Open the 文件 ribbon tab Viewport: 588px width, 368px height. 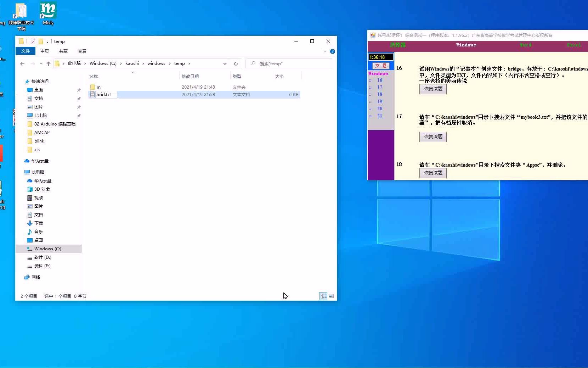pyautogui.click(x=26, y=51)
